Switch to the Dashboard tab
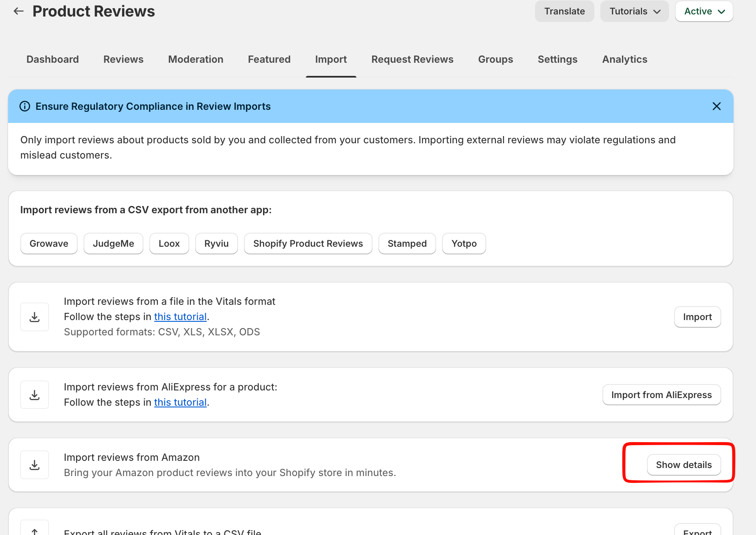 coord(53,59)
